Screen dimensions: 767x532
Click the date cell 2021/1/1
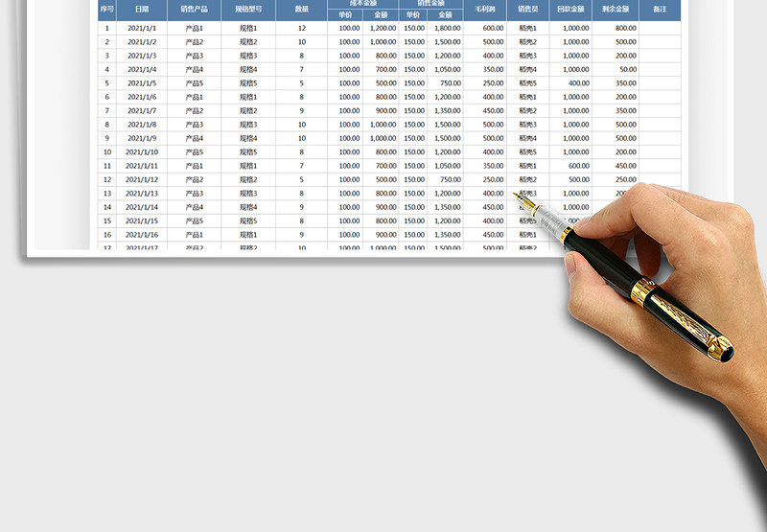142,29
